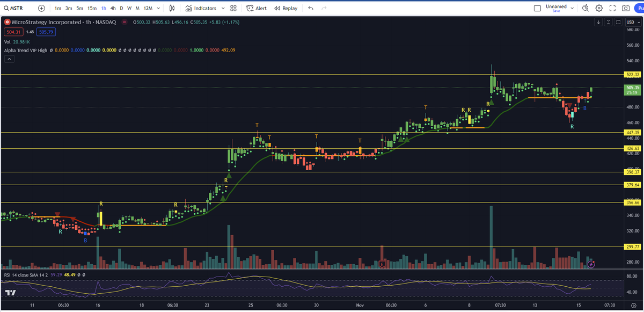Open the candlestick chart type selector
Viewport: 644px width, 312px height.
tap(172, 8)
